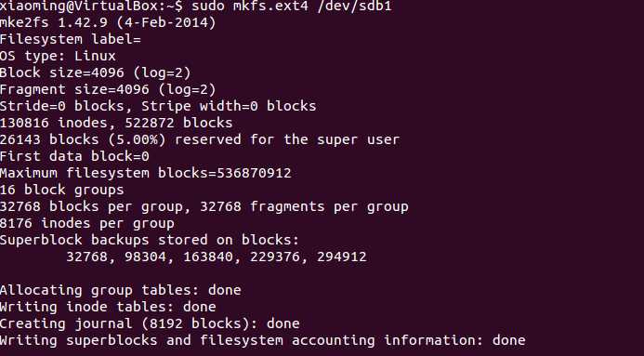Click the 8176 inodes per group line
This screenshot has width=644, height=356.
[87, 224]
